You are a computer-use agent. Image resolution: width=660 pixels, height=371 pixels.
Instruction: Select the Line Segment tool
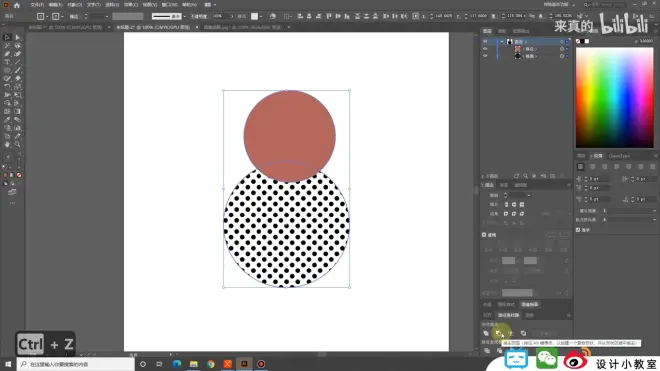(18, 62)
